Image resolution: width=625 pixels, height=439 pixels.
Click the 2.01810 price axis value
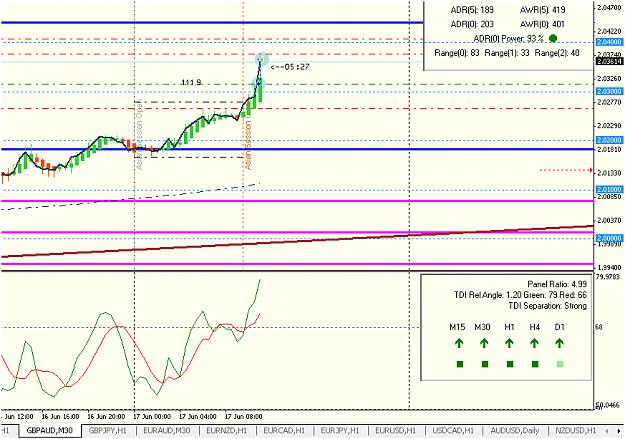click(610, 150)
